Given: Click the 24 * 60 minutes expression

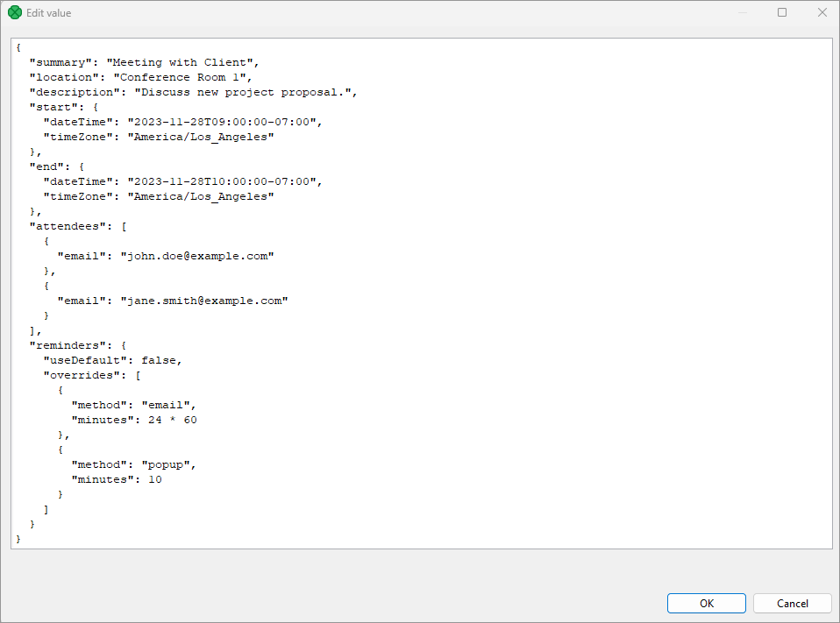Looking at the screenshot, I should [x=173, y=420].
